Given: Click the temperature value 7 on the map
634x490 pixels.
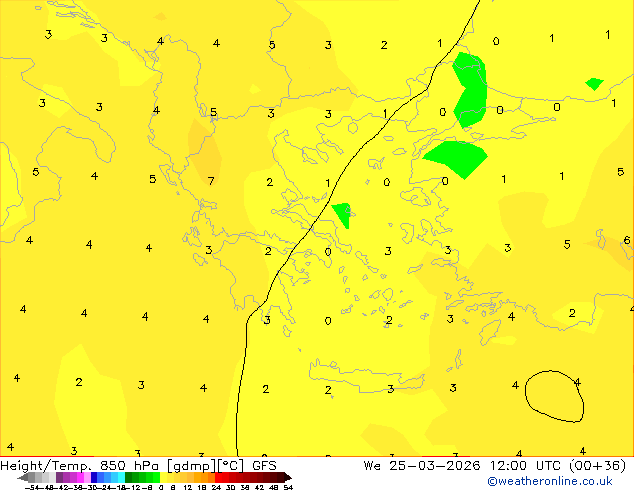Looking at the screenshot, I should [211, 182].
